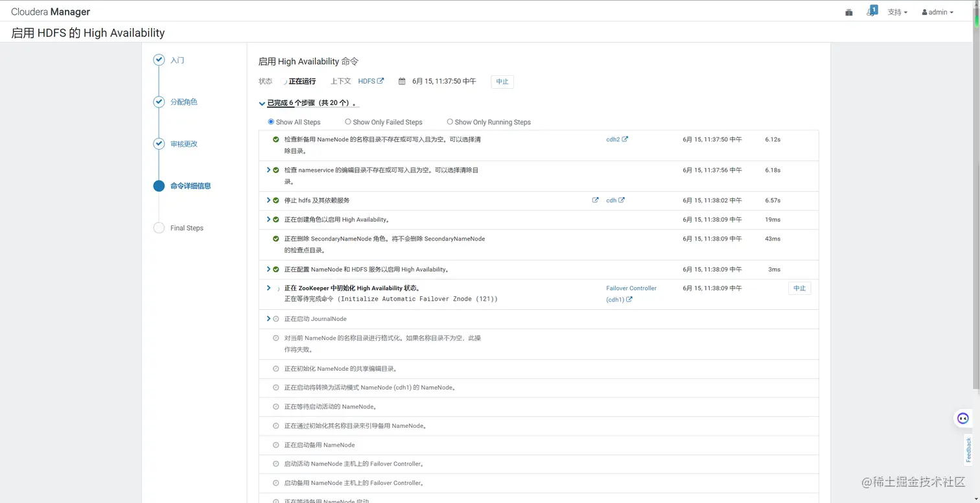980x503 pixels.
Task: Open cdh link in 停止 hdfs row
Action: click(x=615, y=200)
